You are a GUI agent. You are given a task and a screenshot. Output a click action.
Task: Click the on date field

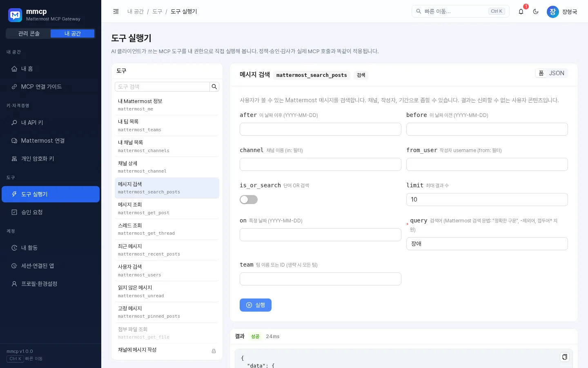tap(321, 235)
